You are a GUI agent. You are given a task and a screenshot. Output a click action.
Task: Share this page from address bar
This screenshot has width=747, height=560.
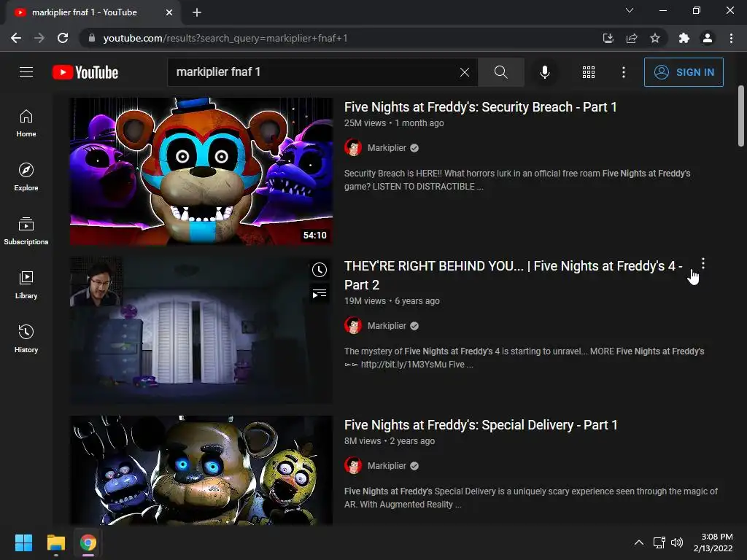(x=632, y=38)
